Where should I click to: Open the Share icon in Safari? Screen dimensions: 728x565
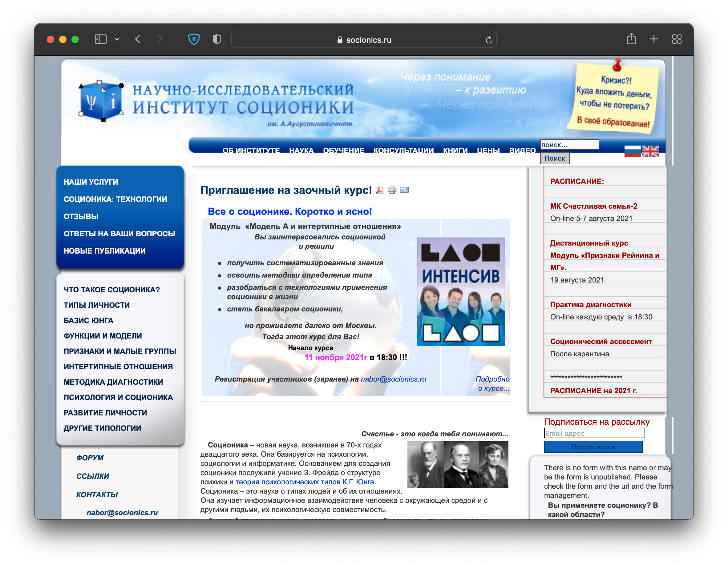click(631, 39)
